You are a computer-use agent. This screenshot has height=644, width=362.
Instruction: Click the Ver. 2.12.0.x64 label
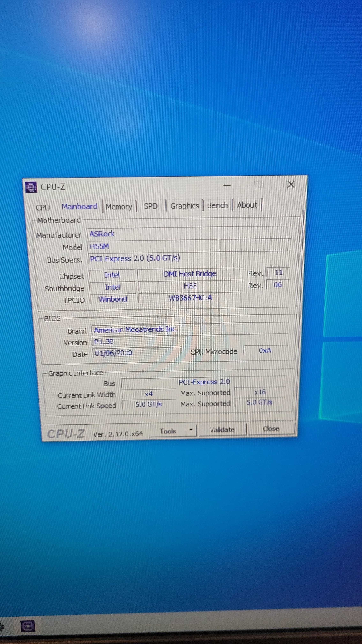(118, 434)
